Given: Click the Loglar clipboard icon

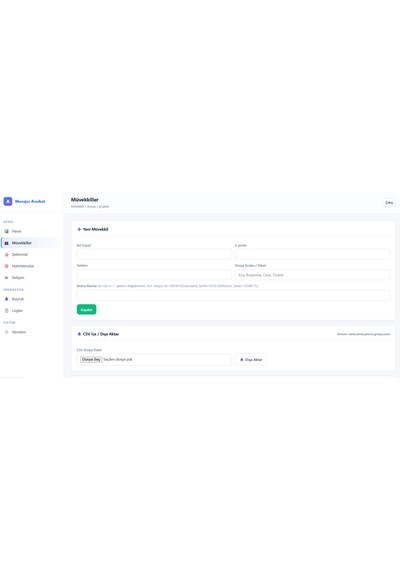Looking at the screenshot, I should [x=6, y=311].
